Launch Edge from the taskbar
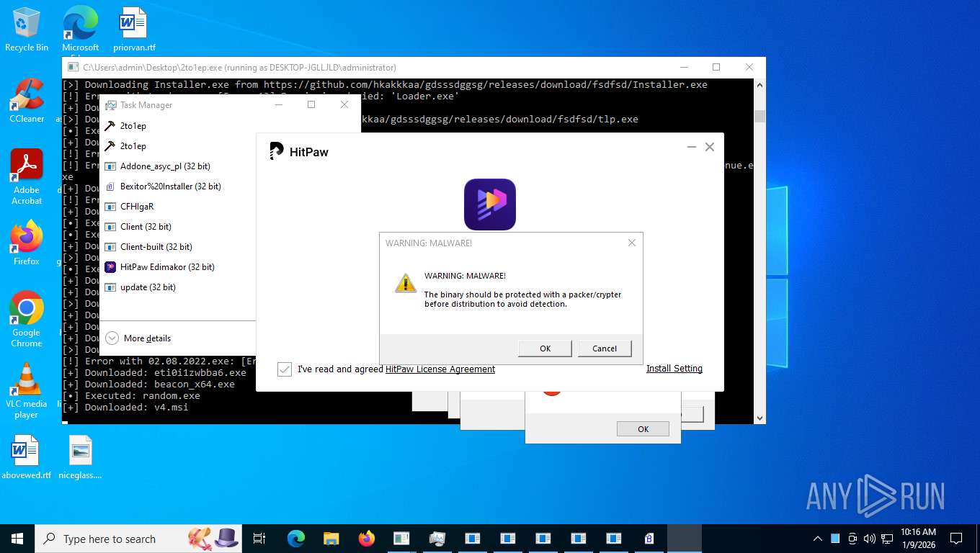The image size is (980, 553). point(296,539)
